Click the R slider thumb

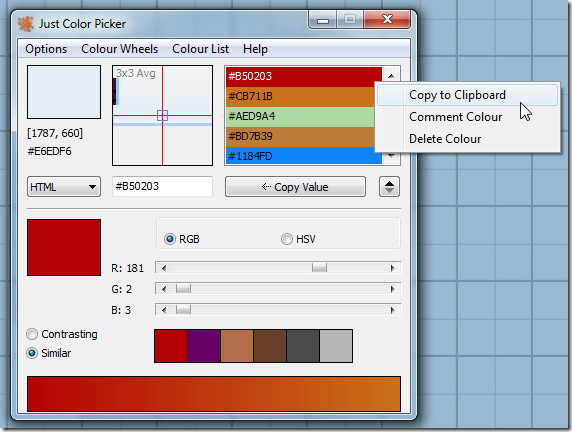click(x=319, y=268)
